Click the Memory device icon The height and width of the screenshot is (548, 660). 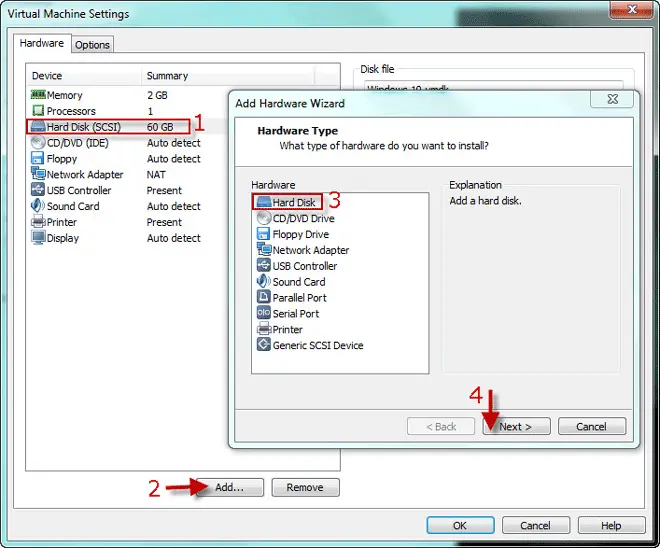click(x=38, y=95)
